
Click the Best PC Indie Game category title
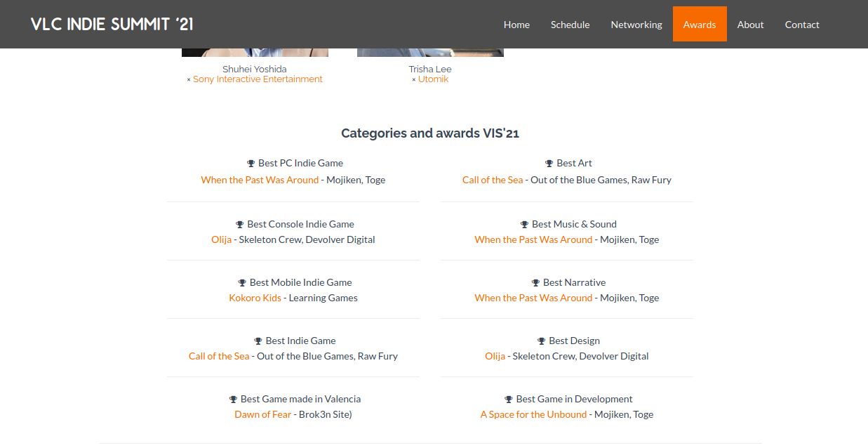(x=300, y=163)
